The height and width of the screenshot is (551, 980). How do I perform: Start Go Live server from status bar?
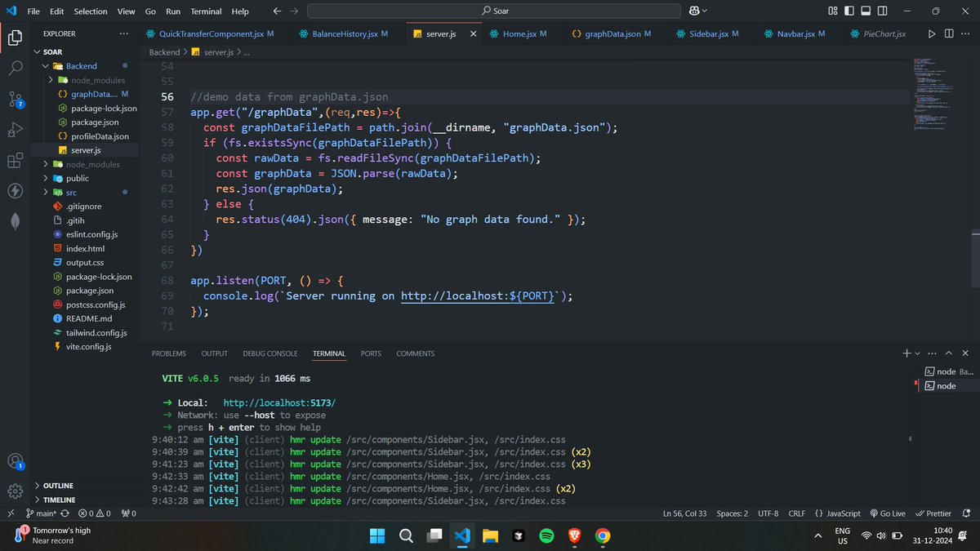tap(888, 513)
